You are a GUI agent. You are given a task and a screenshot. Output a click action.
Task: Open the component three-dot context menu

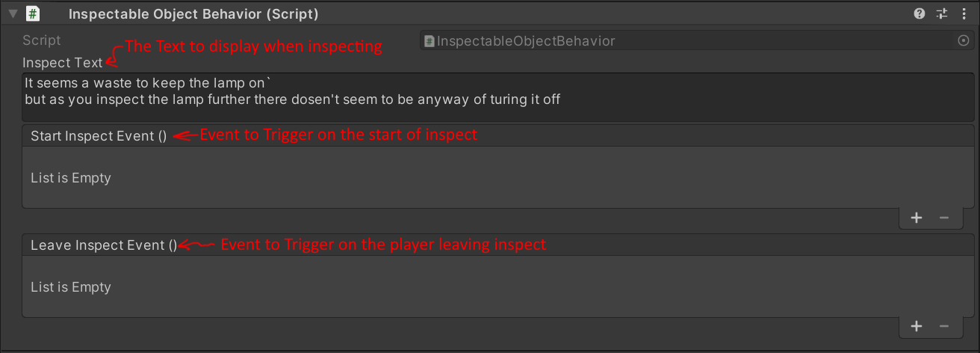962,13
